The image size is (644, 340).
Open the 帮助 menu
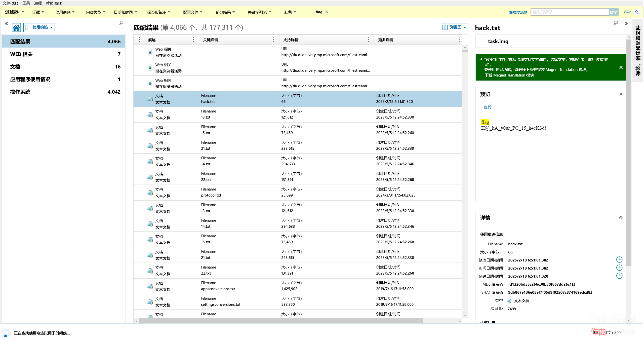click(54, 3)
